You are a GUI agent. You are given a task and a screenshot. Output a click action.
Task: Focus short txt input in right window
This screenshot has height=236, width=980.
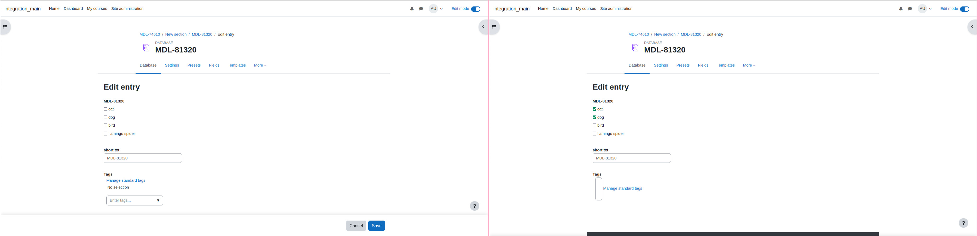(632, 158)
